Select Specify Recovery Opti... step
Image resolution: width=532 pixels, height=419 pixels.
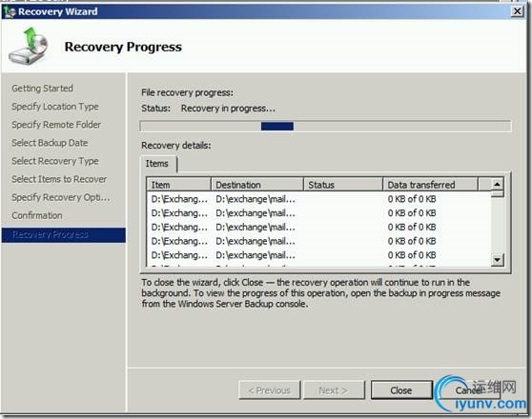coord(61,197)
